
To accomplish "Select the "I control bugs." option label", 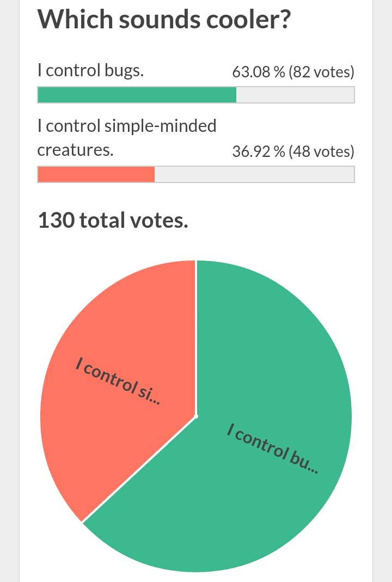I will pos(90,70).
